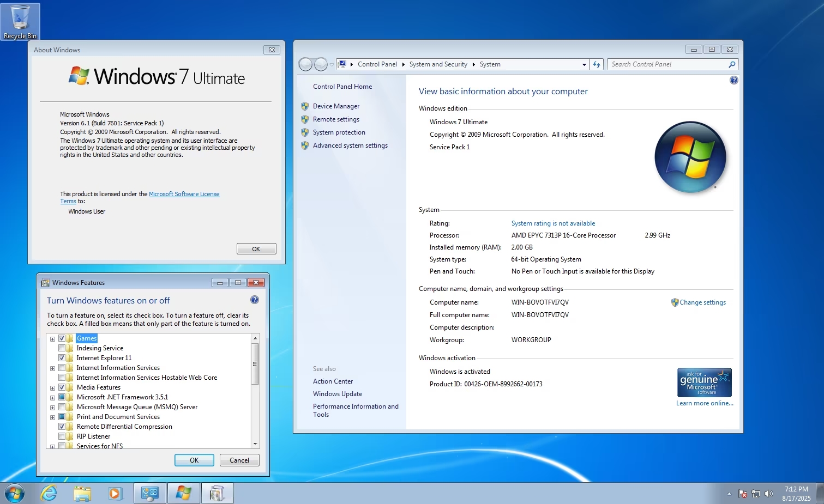The height and width of the screenshot is (504, 824).
Task: Open the address bar history dropdown
Action: coord(584,64)
